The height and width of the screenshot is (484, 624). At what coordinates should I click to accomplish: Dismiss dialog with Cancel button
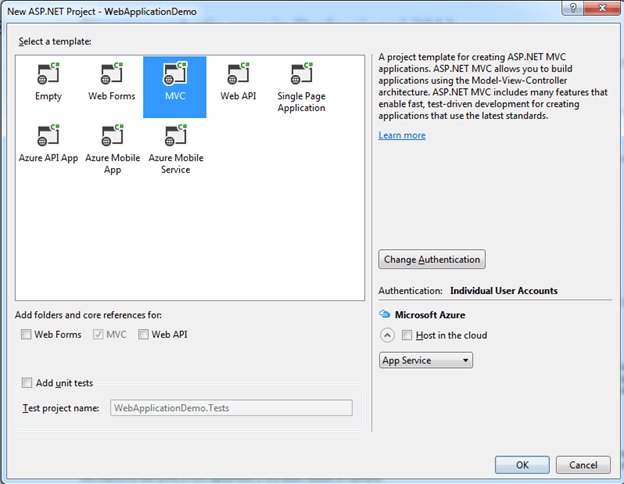583,465
